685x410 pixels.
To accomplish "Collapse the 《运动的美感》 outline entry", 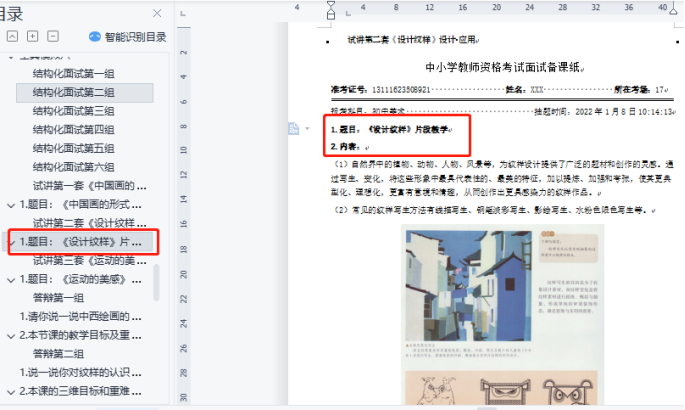I will tap(11, 279).
